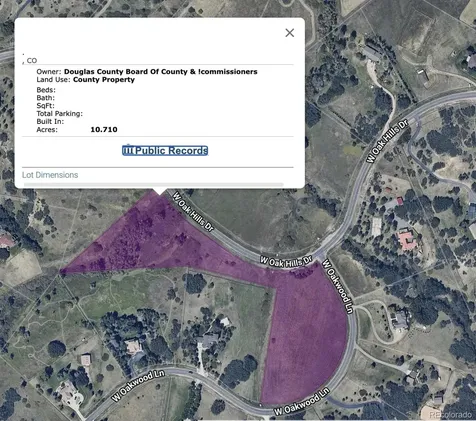Click the building icon beside Public Records
This screenshot has height=421, width=476.
pyautogui.click(x=128, y=150)
